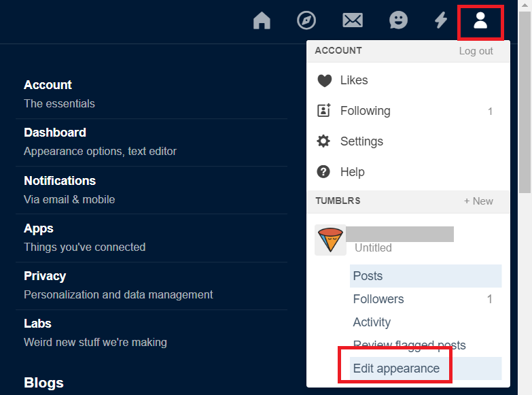Open the Messaging smiley face icon
Screen dimensions: 532x395
pos(398,20)
